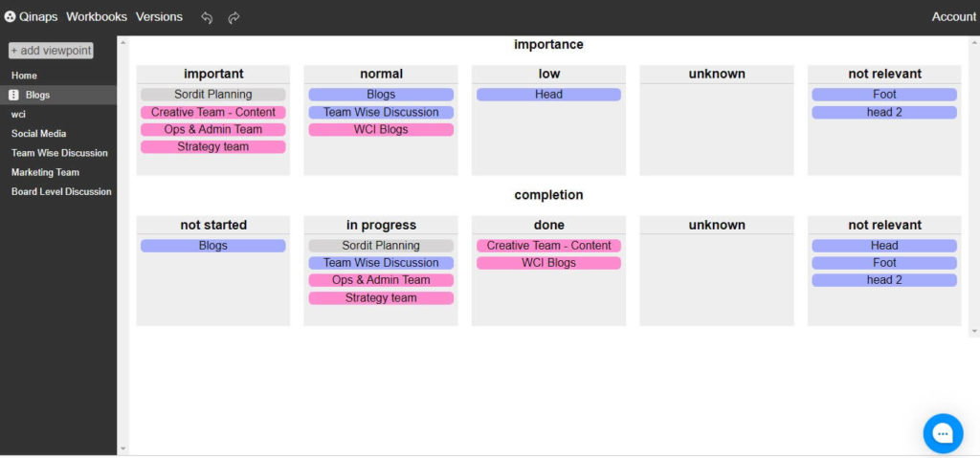Select Home in the sidebar
The width and height of the screenshot is (980, 458).
click(x=24, y=76)
